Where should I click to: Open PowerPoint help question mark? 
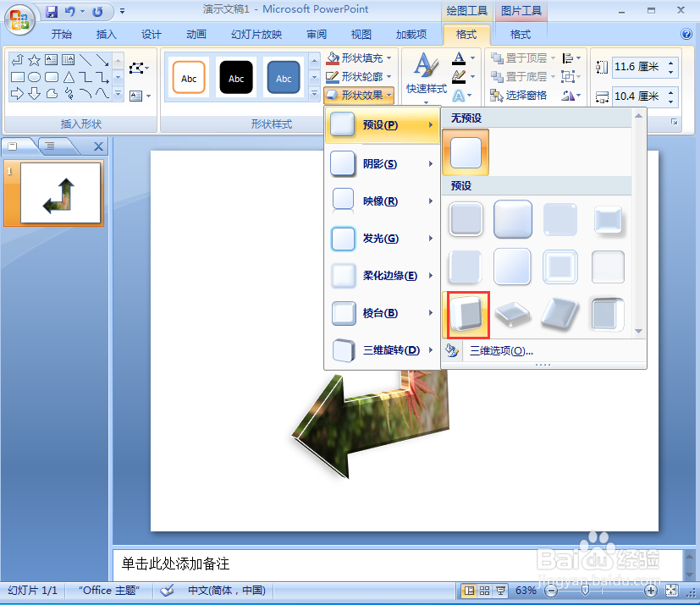(686, 34)
